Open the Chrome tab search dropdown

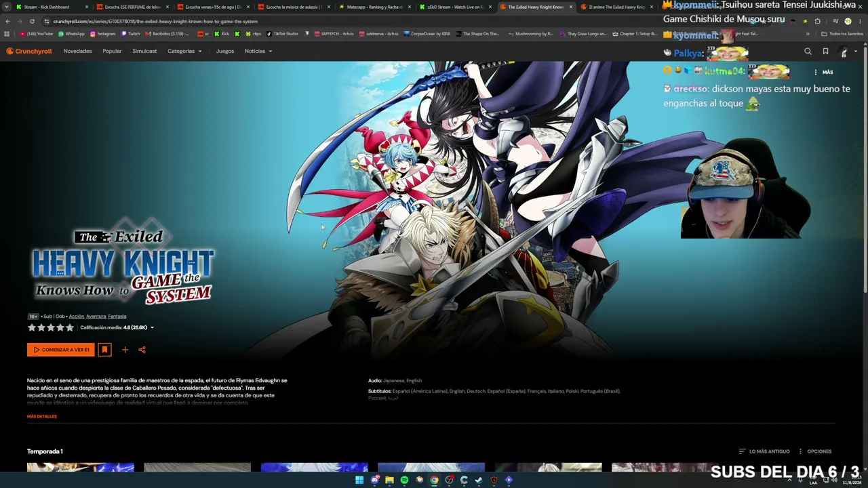[x=7, y=7]
